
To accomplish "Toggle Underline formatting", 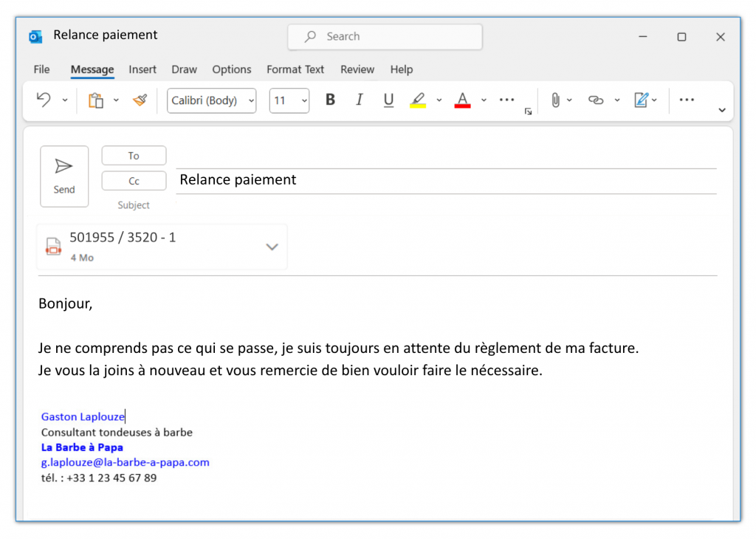I will [x=388, y=100].
